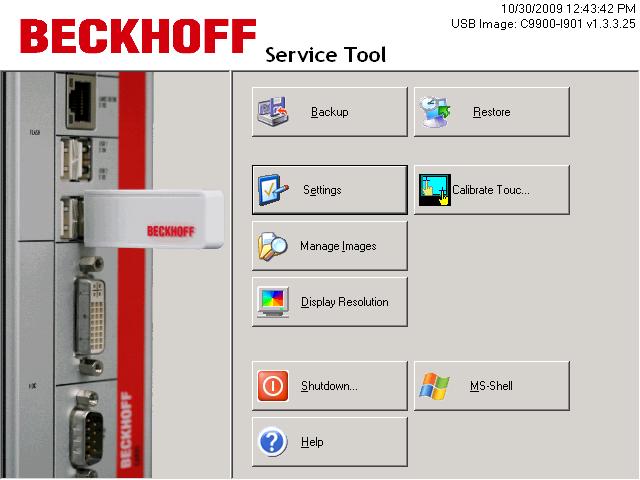This screenshot has width=640, height=480.
Task: Click the Windows flag MS-Shell icon
Action: (435, 386)
